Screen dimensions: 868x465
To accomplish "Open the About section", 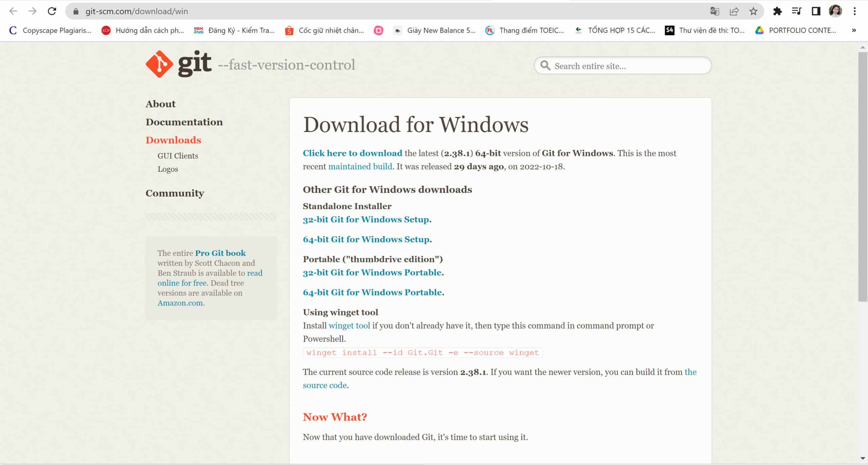I will point(160,104).
